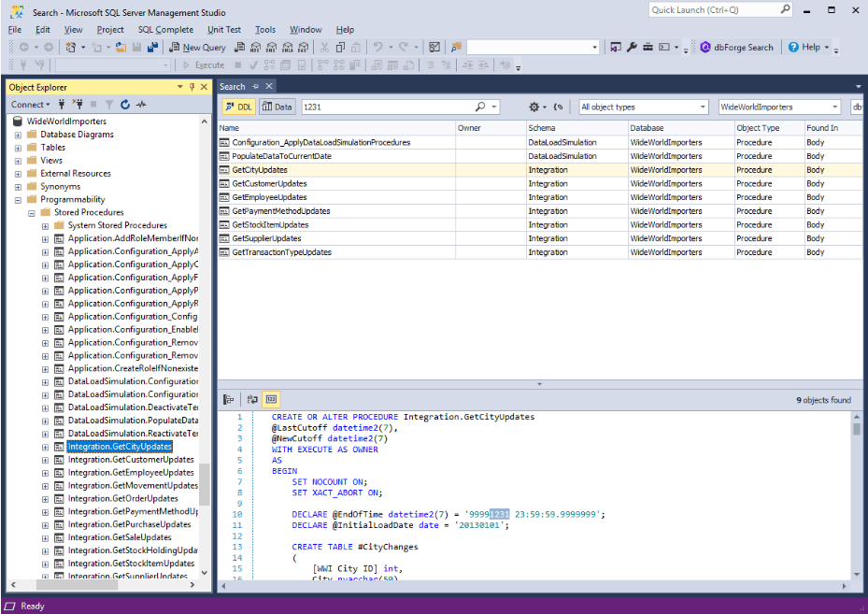This screenshot has width=868, height=614.
Task: Select the Search document tab
Action: [235, 86]
